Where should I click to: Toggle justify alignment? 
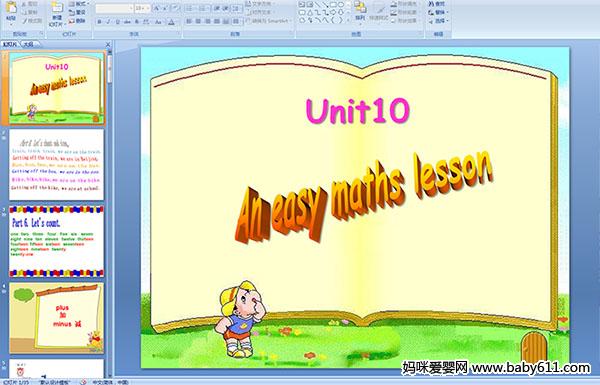pyautogui.click(x=217, y=21)
